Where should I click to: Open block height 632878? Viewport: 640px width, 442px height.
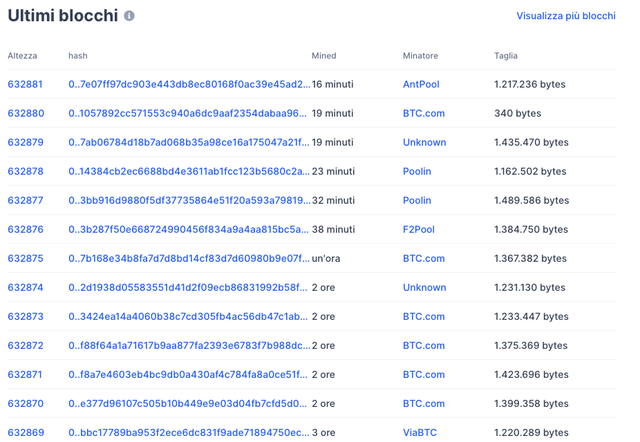tap(25, 171)
